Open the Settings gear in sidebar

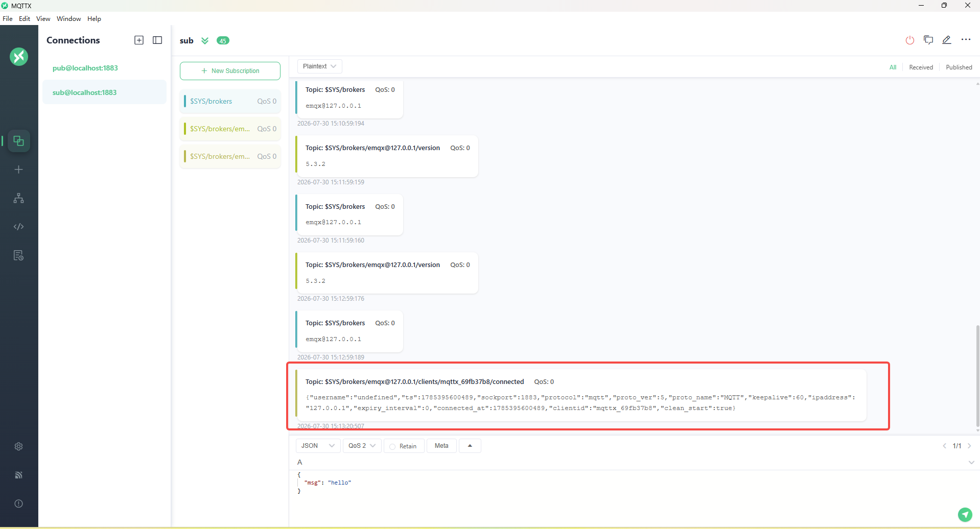tap(19, 446)
